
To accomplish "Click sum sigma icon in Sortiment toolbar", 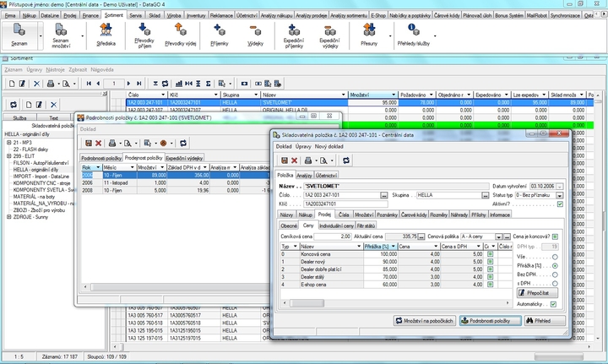I will (209, 84).
